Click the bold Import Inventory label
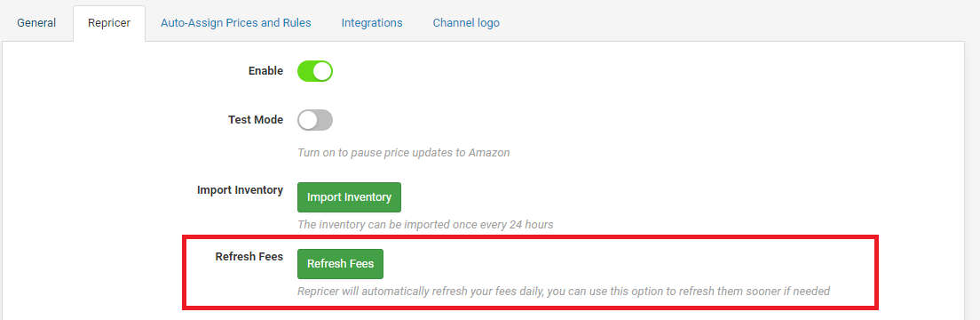Screen dimensions: 980x320 point(240,189)
